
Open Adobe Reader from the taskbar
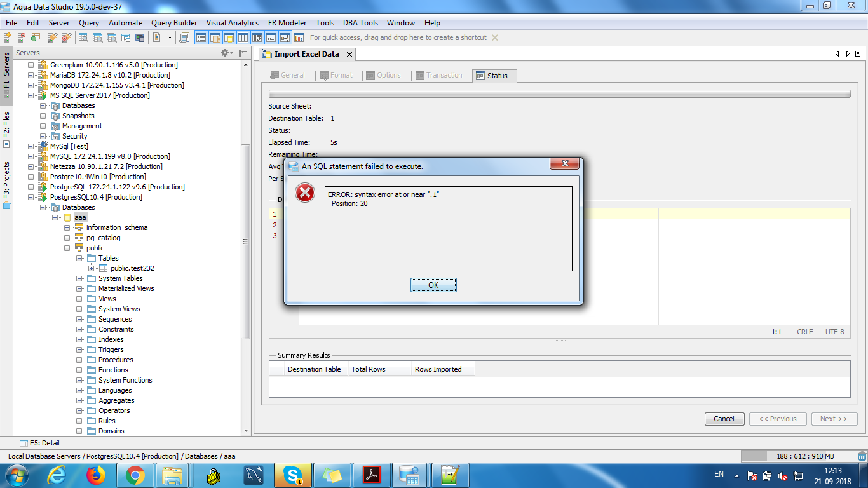[372, 475]
